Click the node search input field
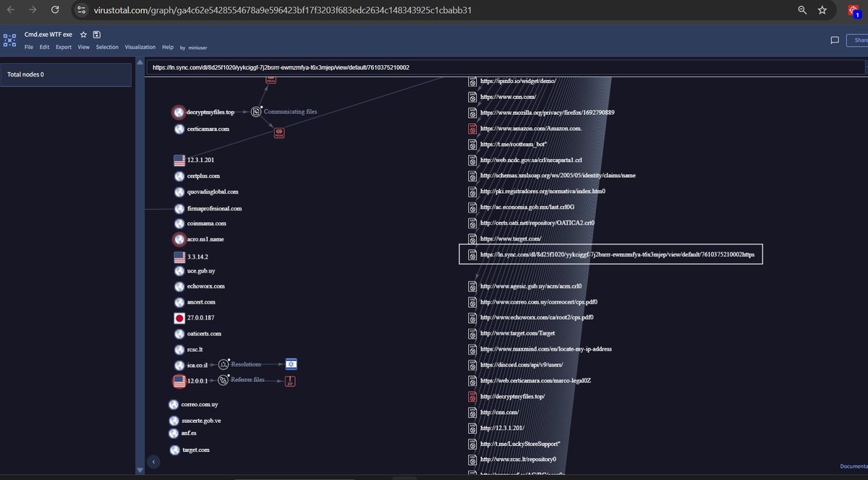The image size is (868, 480). tap(504, 68)
